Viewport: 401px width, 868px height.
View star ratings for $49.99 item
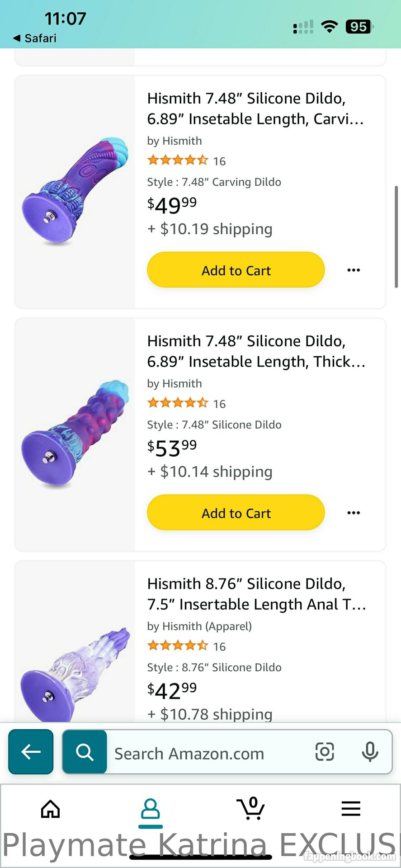[x=178, y=160]
